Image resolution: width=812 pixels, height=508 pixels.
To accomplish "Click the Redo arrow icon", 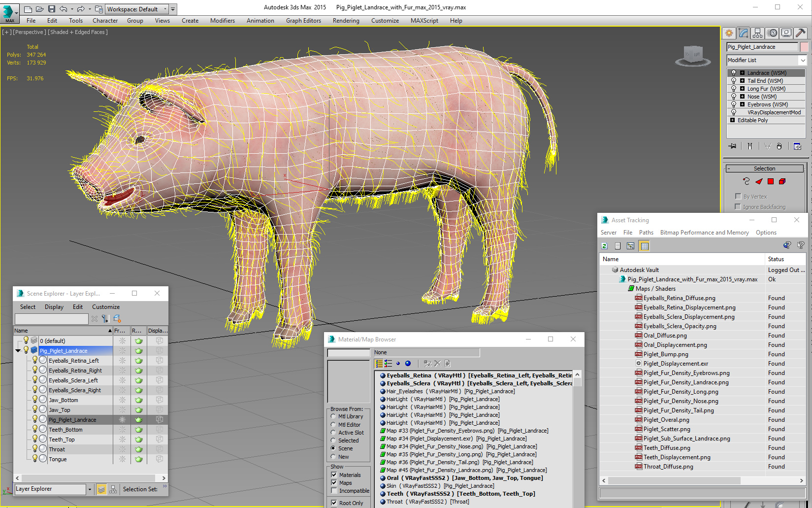I will [80, 9].
